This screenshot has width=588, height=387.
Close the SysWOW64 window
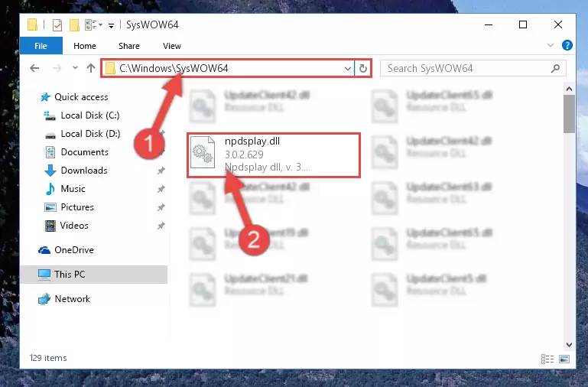point(558,24)
